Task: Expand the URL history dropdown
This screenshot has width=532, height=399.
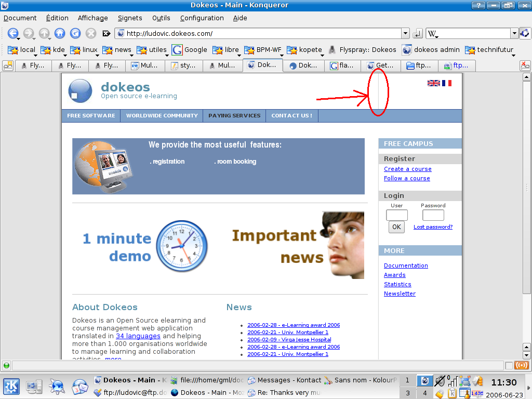Action: click(x=405, y=33)
